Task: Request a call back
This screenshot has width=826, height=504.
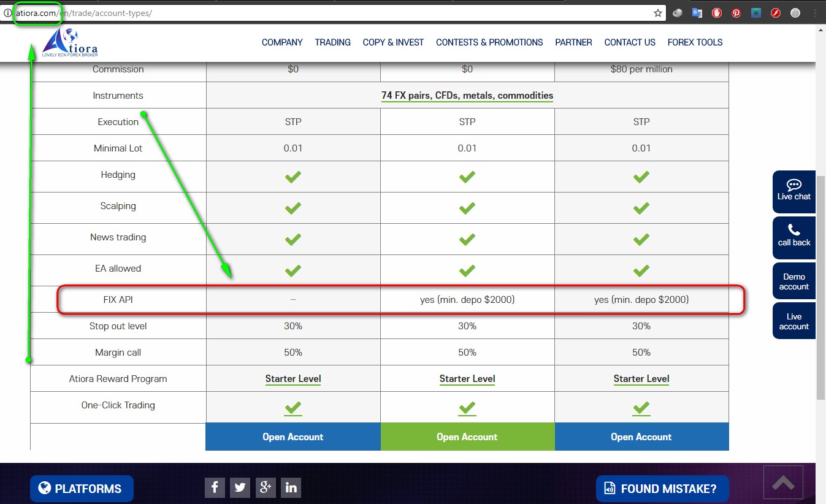Action: point(794,237)
